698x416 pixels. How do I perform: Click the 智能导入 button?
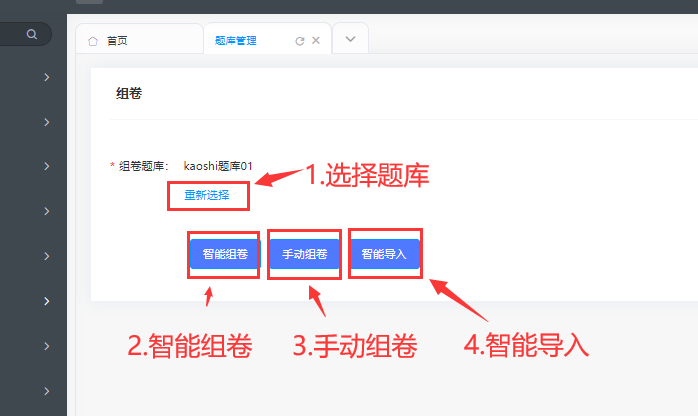384,254
